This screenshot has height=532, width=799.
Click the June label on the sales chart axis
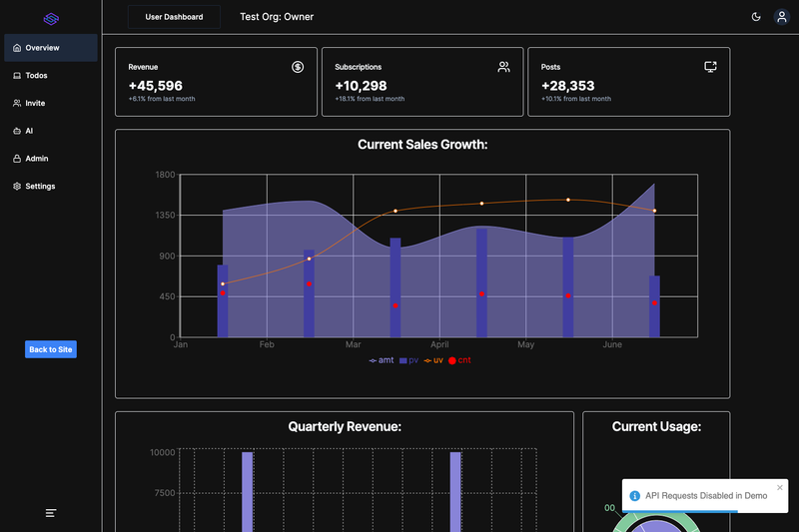[x=612, y=344]
